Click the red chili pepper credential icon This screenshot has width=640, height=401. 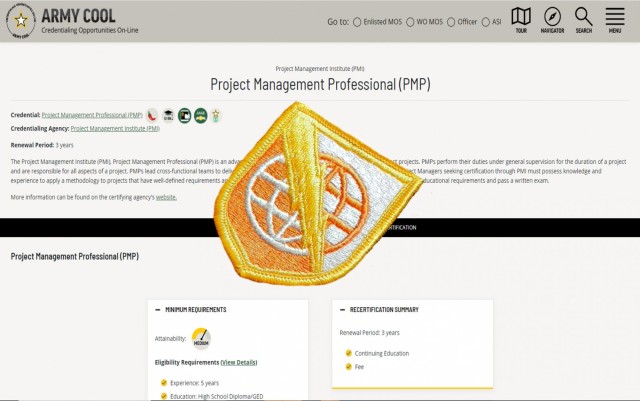coord(152,116)
